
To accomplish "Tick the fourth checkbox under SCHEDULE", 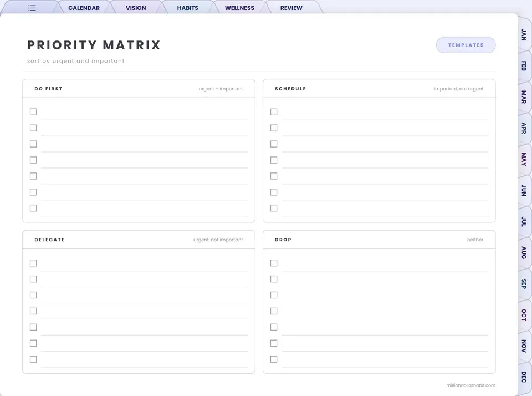I will click(274, 160).
